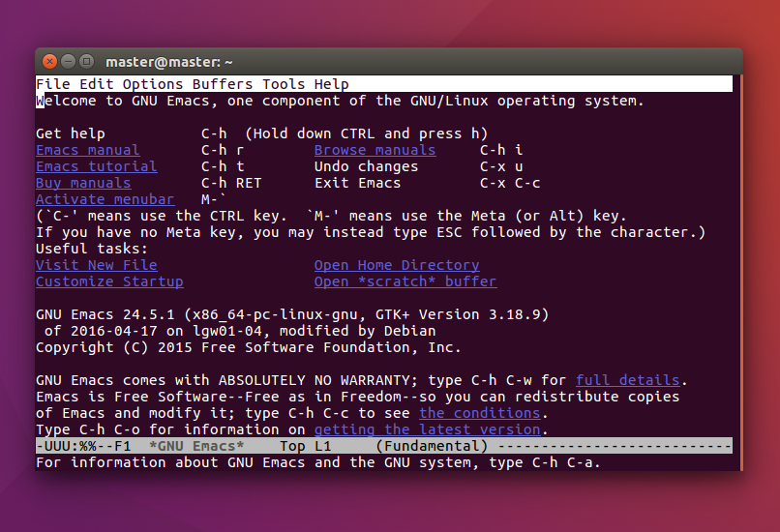Click the 'Undo changes' text
780x532 pixels.
[366, 166]
